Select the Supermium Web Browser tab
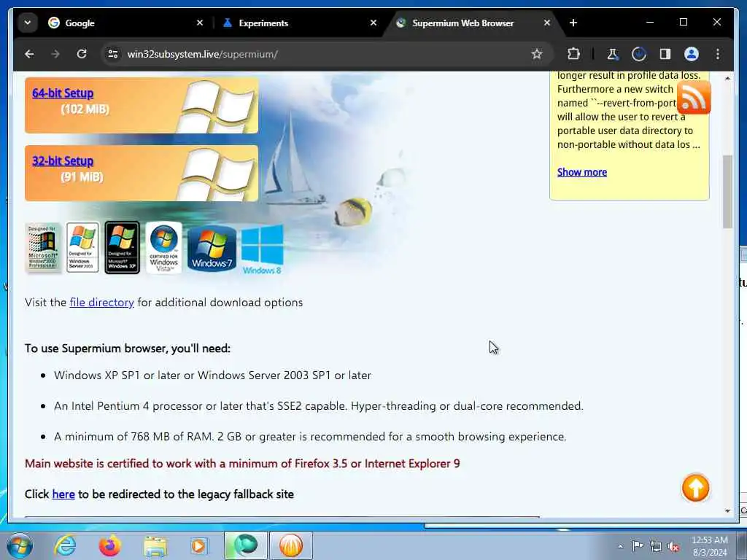 pyautogui.click(x=473, y=23)
